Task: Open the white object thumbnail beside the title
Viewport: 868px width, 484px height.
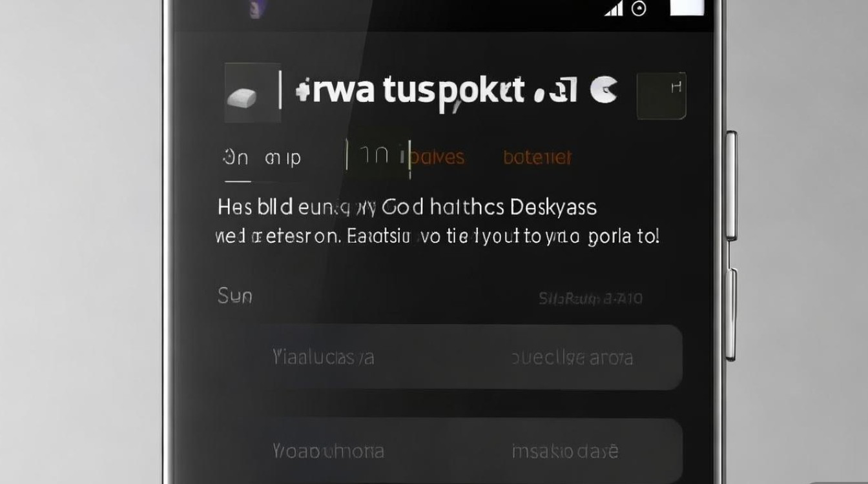Action: pyautogui.click(x=252, y=93)
